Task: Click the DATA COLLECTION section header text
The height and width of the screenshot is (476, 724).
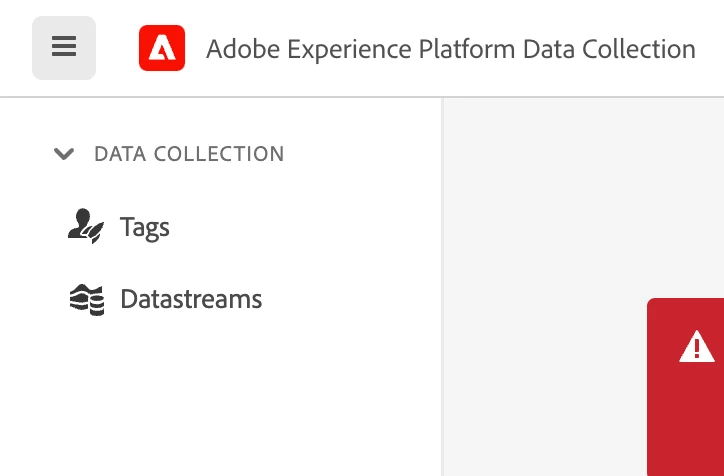Action: pos(189,154)
